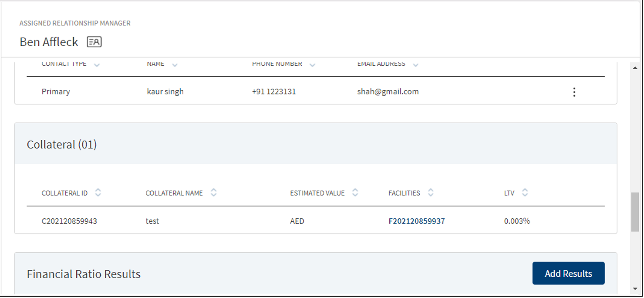Sort collateral by LTV column
Image resolution: width=644 pixels, height=298 pixels.
[x=525, y=193]
